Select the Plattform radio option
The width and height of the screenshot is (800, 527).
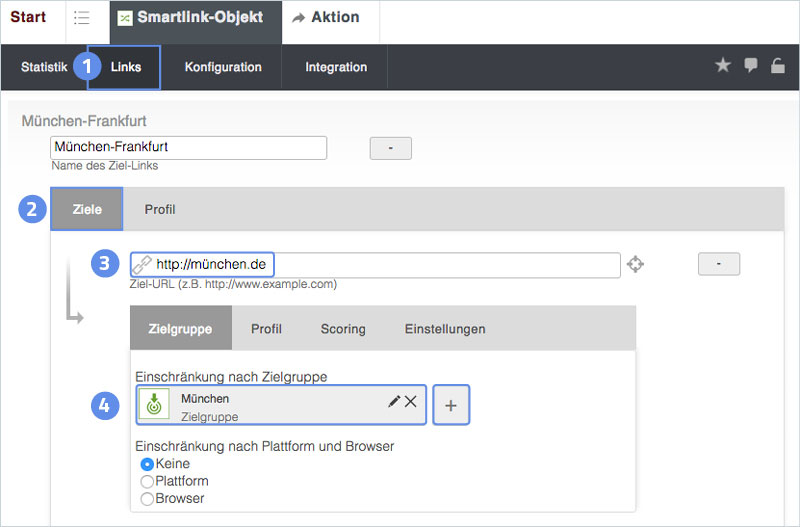click(147, 481)
